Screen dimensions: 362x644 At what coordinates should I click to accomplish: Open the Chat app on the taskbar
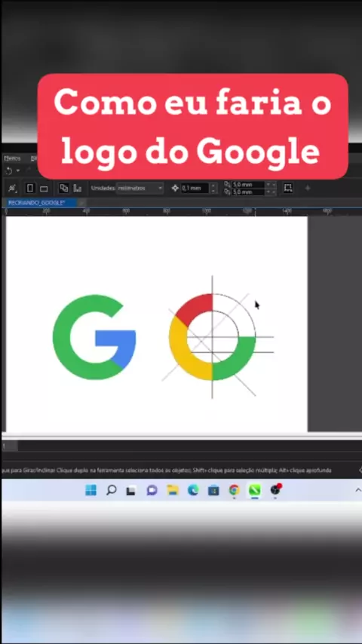[152, 490]
